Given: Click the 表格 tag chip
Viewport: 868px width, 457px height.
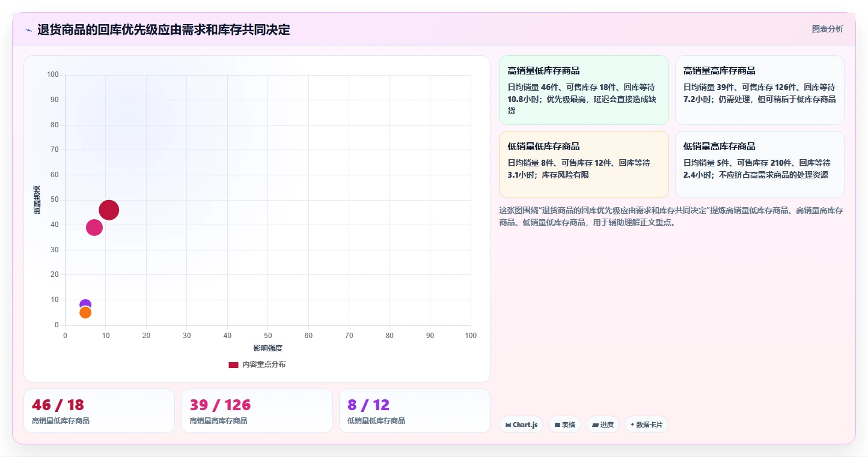Looking at the screenshot, I should [x=564, y=425].
